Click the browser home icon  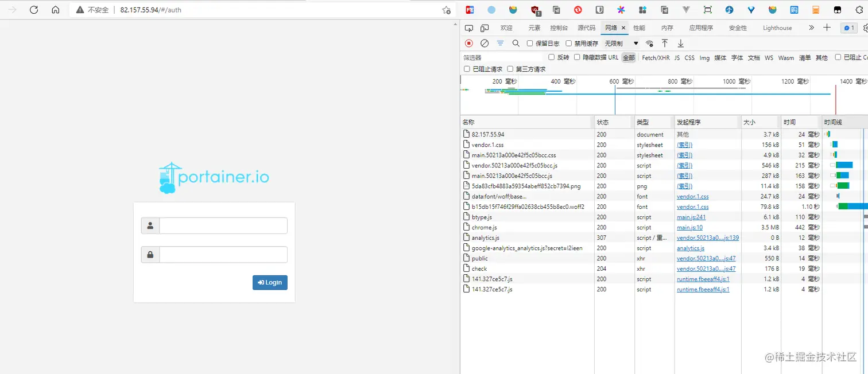coord(55,10)
